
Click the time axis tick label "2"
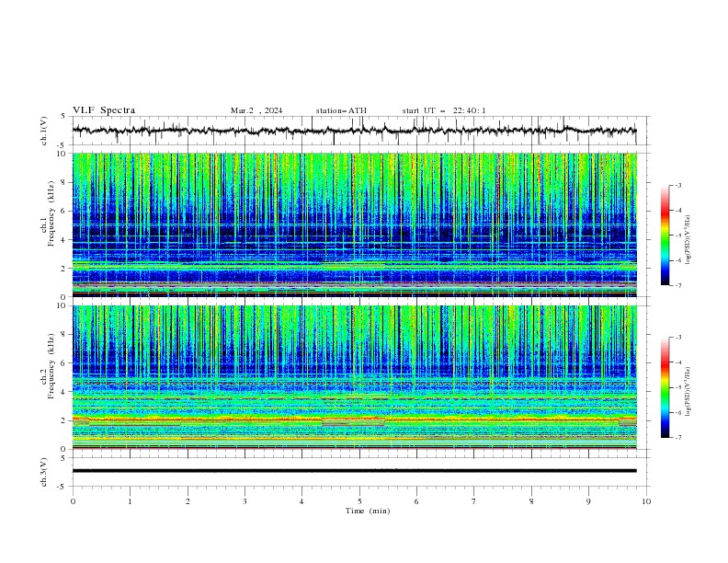pyautogui.click(x=188, y=501)
